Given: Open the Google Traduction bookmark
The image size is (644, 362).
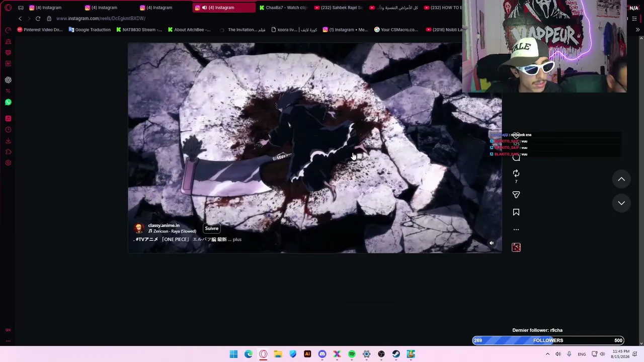Looking at the screenshot, I should click(x=90, y=30).
